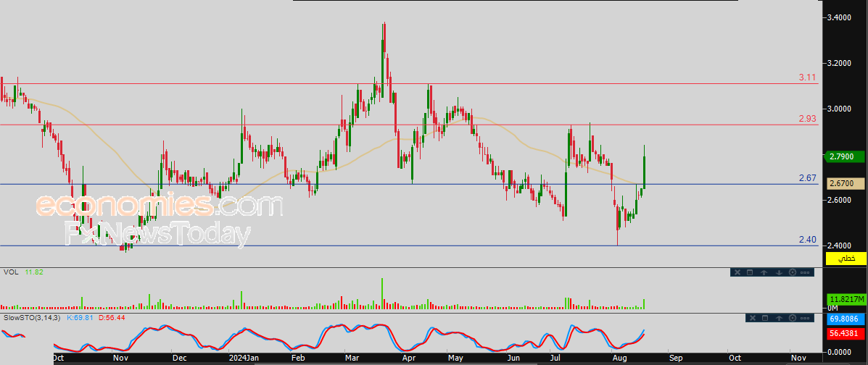Click the Feb label on time axis
The width and height of the screenshot is (868, 365).
298,358
